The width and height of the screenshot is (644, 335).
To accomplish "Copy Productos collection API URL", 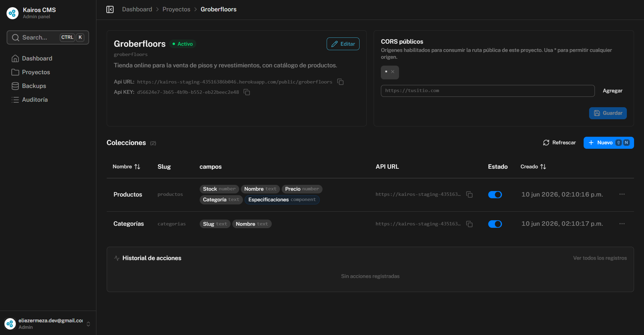I will coord(469,194).
